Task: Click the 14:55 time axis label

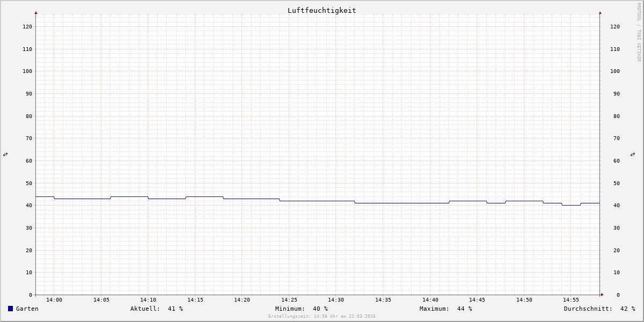Action: (x=571, y=300)
